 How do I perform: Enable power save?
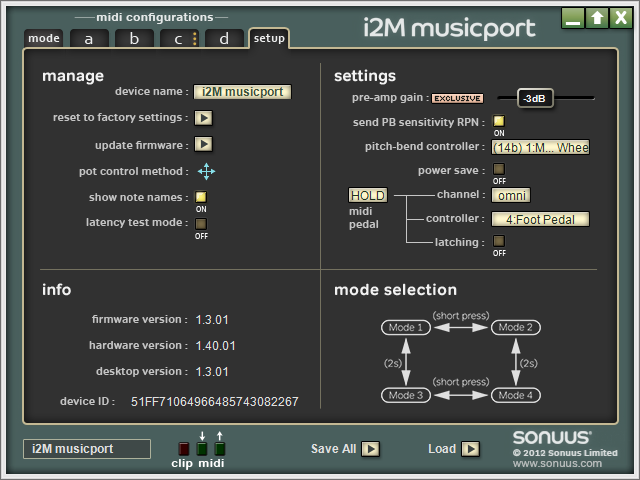(x=499, y=169)
